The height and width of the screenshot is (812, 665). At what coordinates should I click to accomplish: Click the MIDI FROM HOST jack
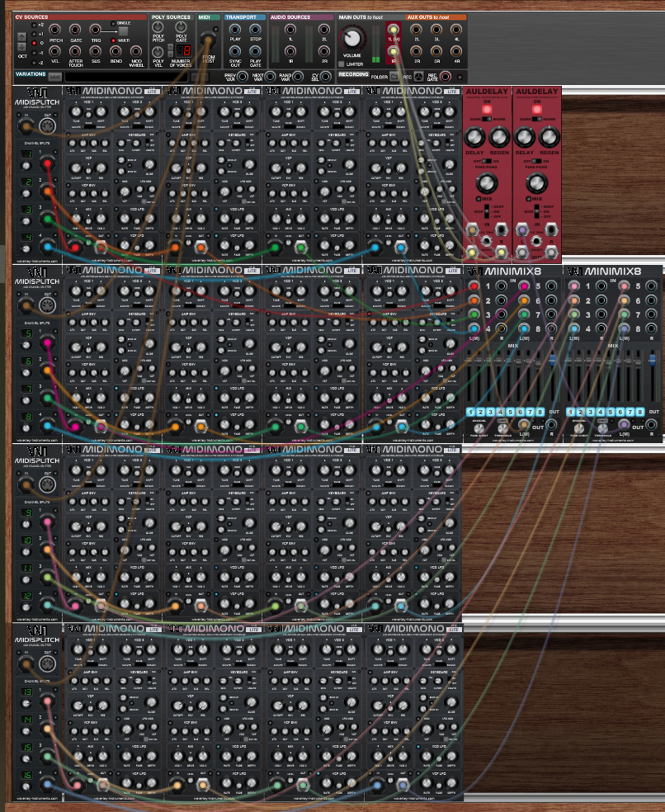pos(208,40)
